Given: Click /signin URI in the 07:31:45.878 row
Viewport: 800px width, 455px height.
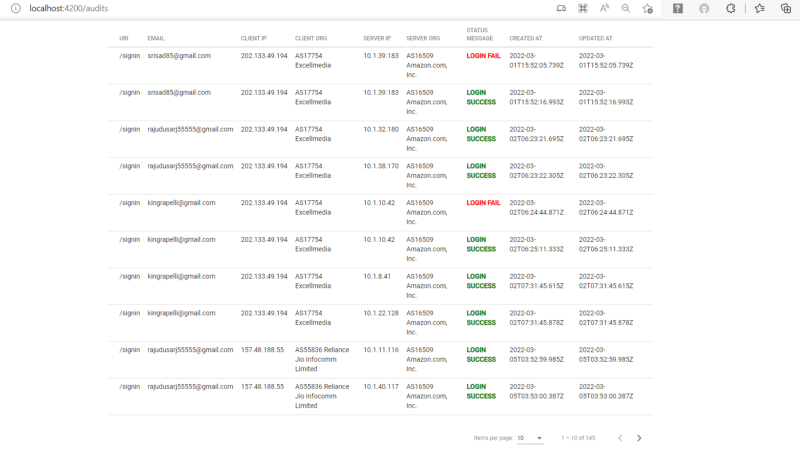Looking at the screenshot, I should 130,313.
